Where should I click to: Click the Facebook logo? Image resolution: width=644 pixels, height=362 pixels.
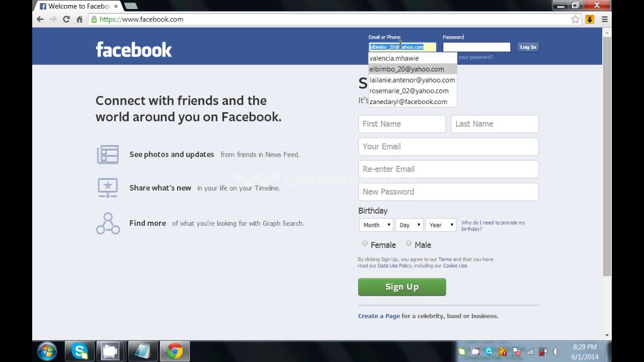coord(134,49)
